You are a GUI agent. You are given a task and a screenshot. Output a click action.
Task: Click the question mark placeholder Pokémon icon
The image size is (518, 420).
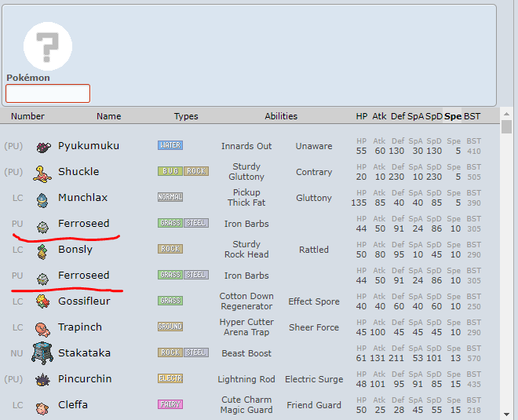pos(48,46)
